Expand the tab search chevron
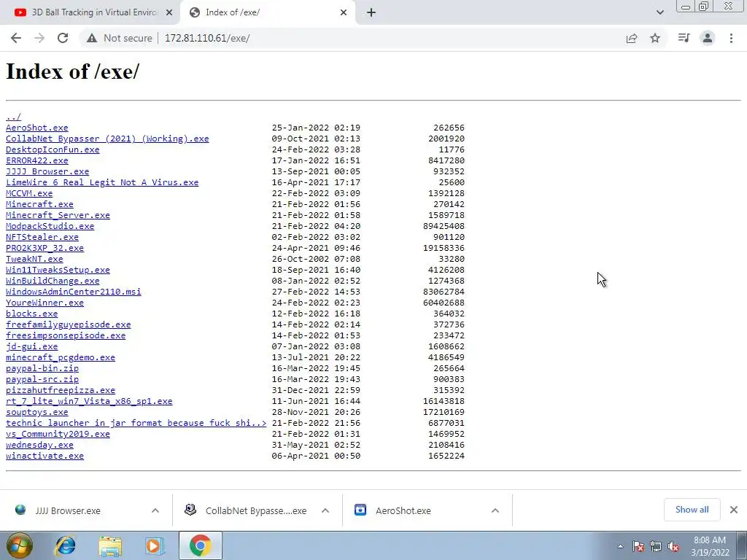This screenshot has height=560, width=747. pos(659,12)
